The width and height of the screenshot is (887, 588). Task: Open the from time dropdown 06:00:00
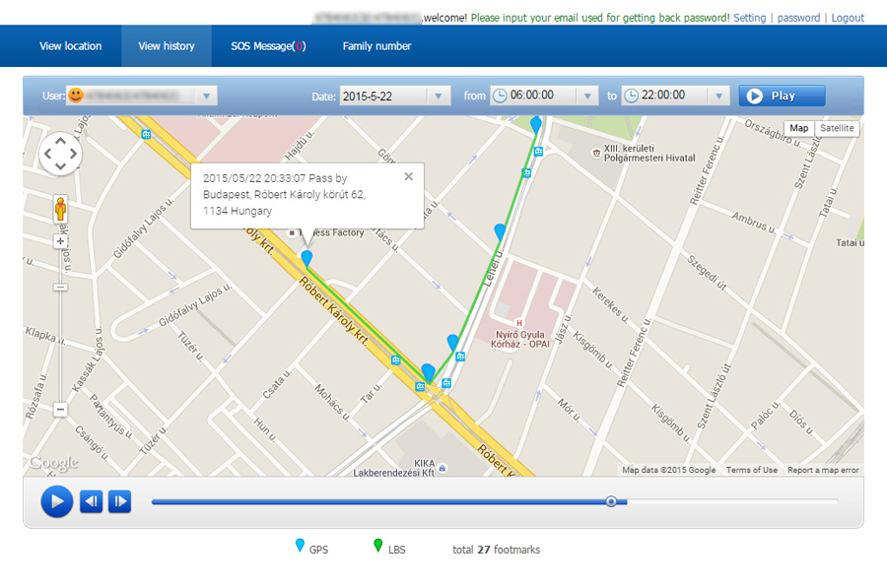coord(587,96)
